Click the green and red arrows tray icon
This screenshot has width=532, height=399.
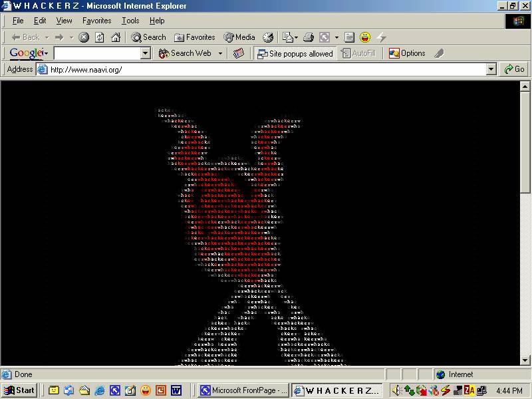[x=410, y=390]
